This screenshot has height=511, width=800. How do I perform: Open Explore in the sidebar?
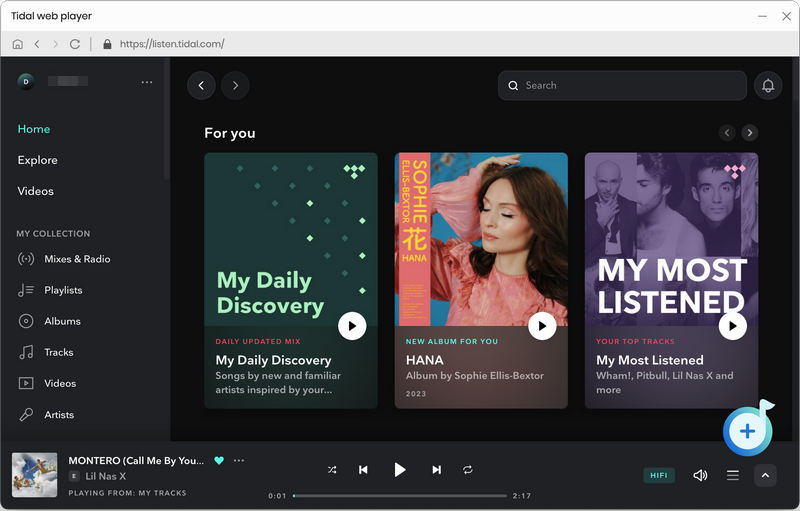tap(37, 160)
